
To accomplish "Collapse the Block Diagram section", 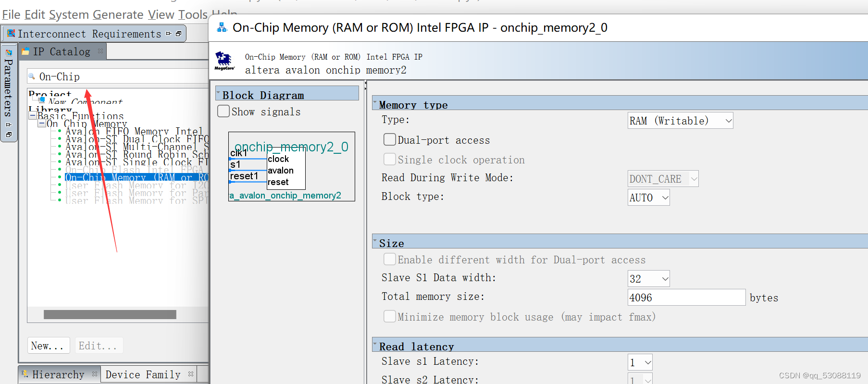I will (219, 93).
